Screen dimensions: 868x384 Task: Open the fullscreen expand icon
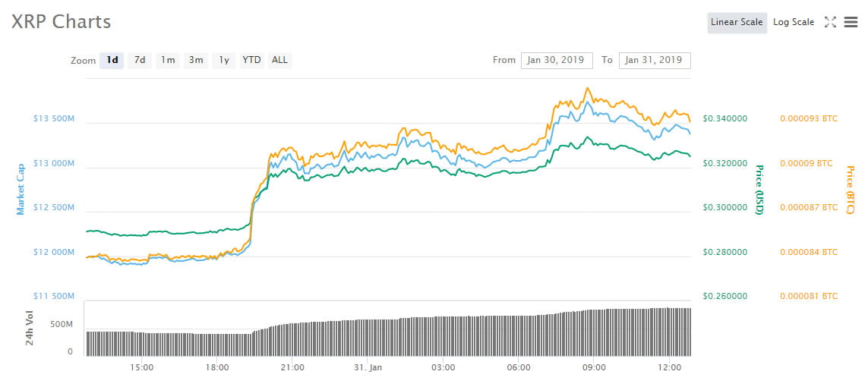click(830, 22)
